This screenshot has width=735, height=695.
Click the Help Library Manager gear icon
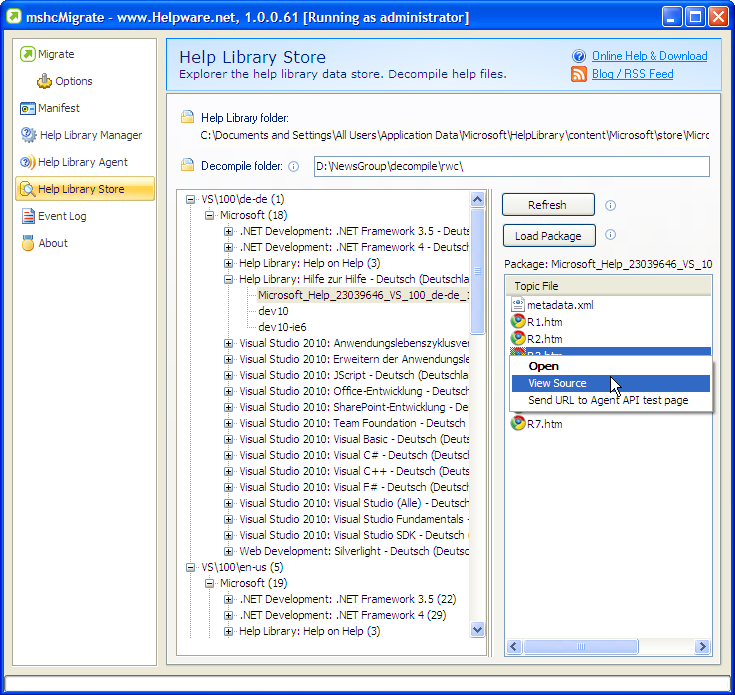tap(29, 135)
